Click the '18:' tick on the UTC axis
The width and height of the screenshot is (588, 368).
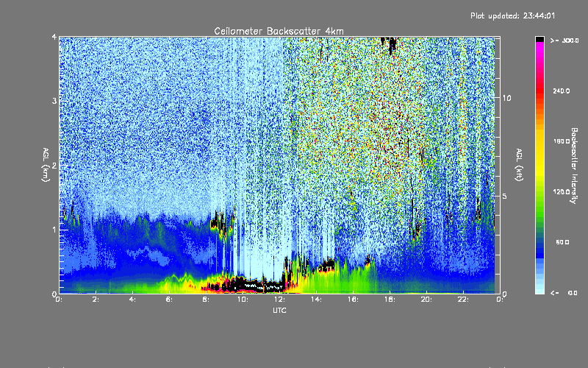390,300
